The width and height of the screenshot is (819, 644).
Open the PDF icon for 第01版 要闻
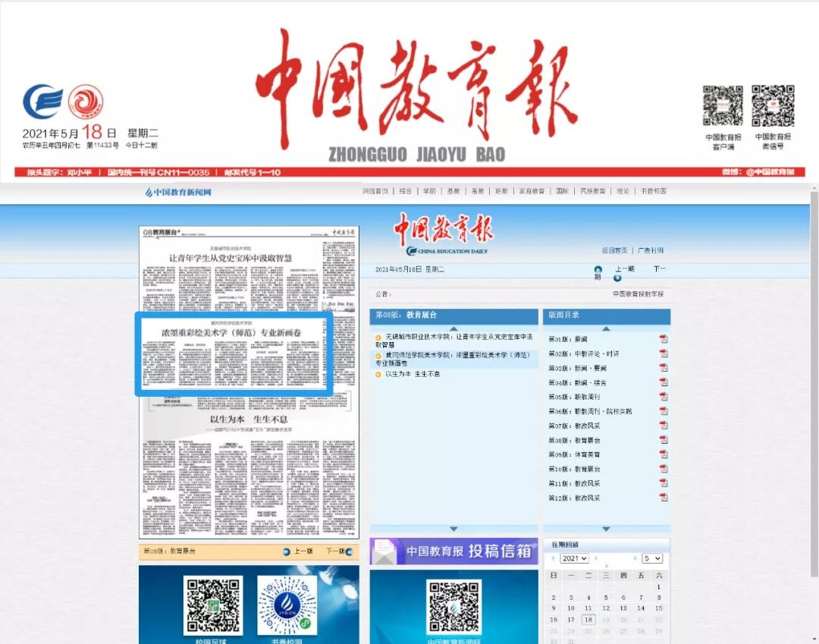click(663, 339)
